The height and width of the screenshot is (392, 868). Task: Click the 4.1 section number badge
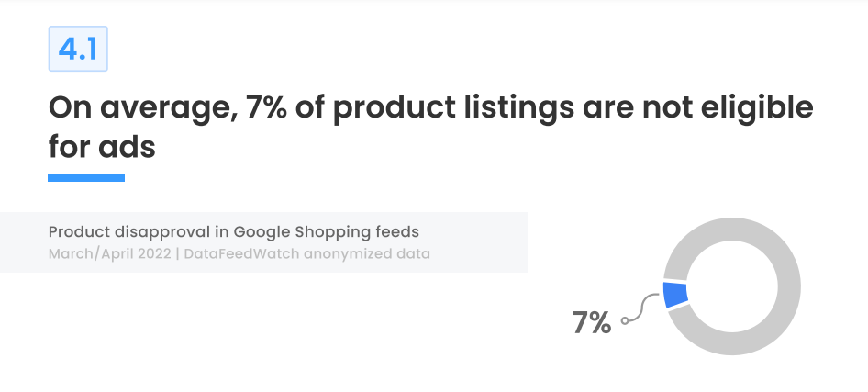pos(78,49)
